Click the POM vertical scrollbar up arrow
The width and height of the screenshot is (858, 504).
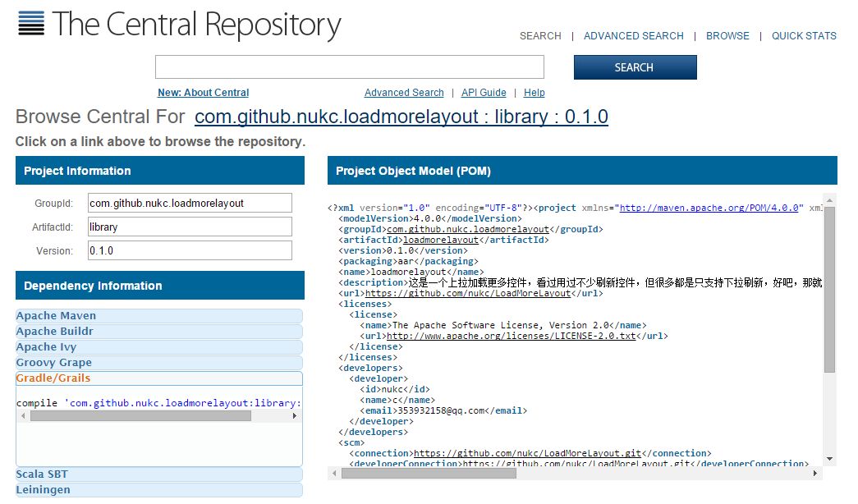[x=829, y=200]
